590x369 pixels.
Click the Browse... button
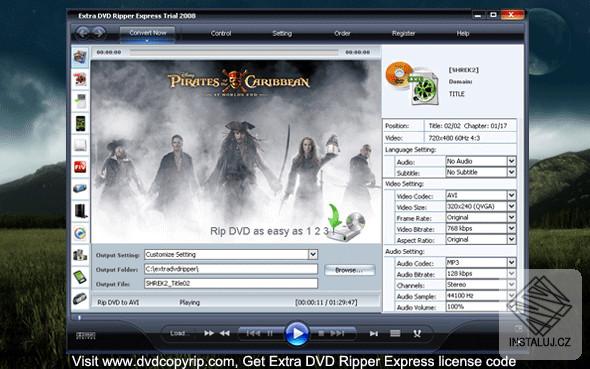[350, 270]
